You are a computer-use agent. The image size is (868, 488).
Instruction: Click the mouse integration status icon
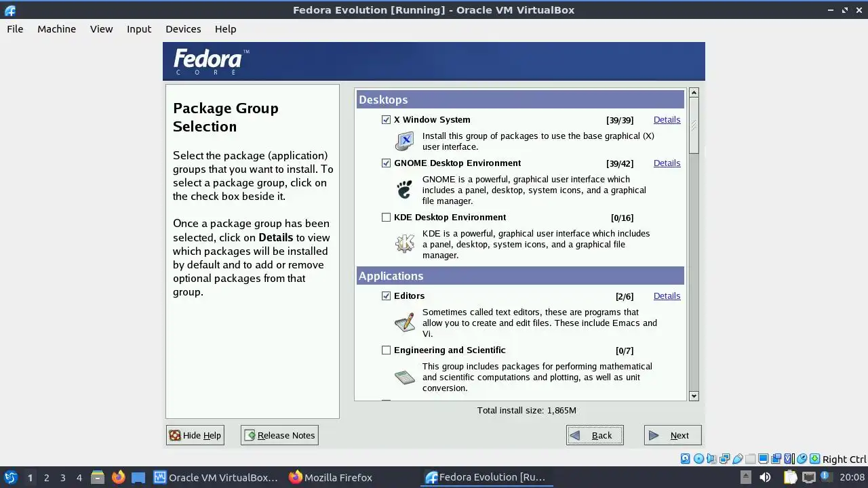click(802, 459)
